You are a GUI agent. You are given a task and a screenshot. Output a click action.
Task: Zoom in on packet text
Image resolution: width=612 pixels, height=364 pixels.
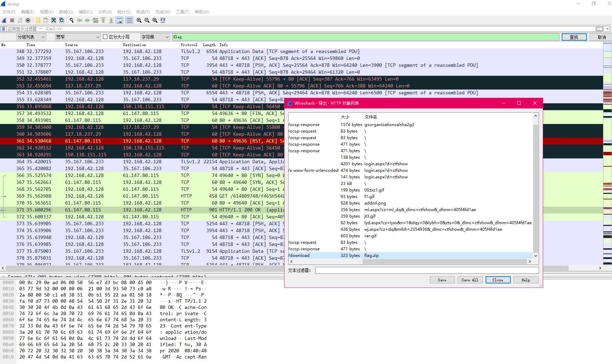pos(139,20)
